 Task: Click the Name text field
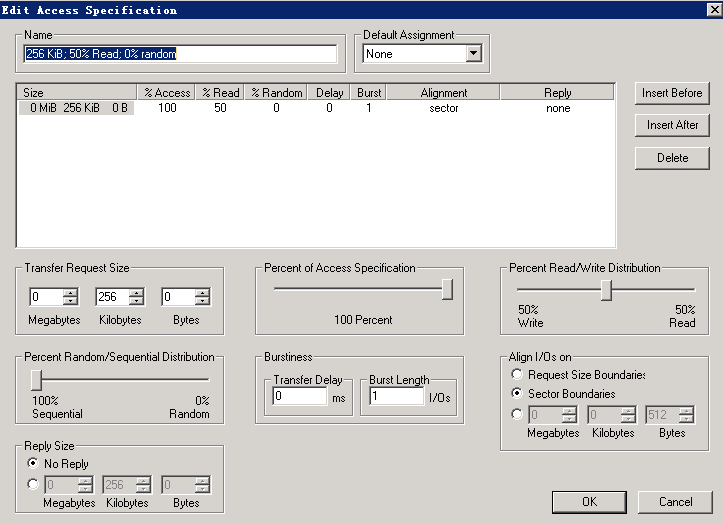click(180, 54)
